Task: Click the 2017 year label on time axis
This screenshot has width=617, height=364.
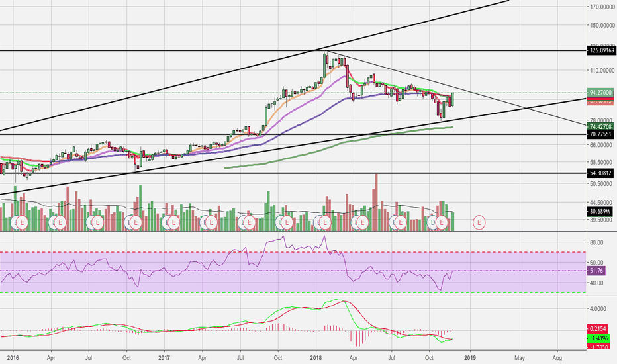Action: 164,358
